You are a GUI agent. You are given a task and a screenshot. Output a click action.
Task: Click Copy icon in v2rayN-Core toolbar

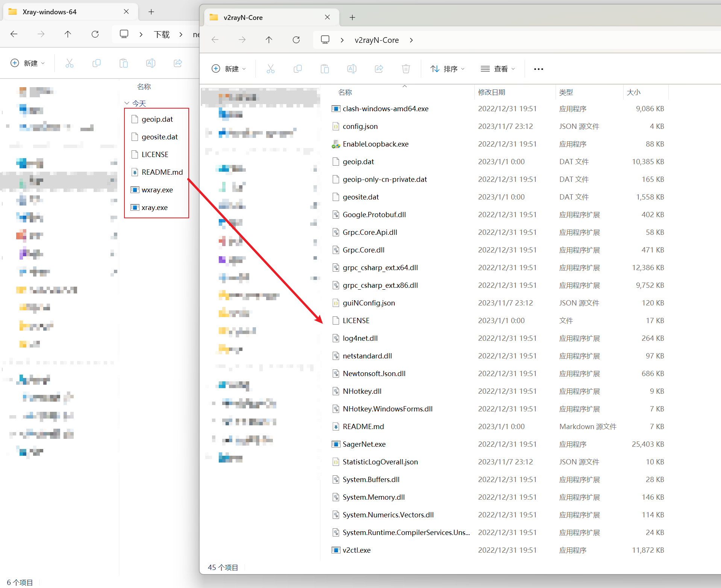(x=298, y=69)
